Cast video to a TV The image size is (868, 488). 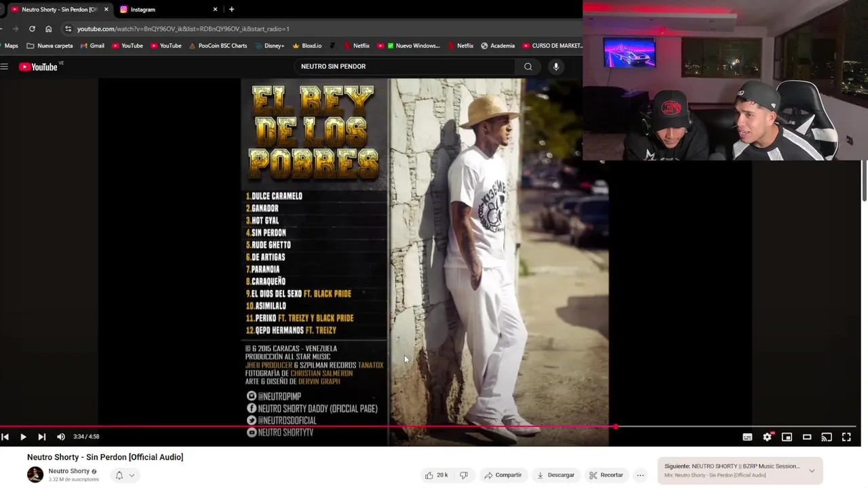pos(827,437)
